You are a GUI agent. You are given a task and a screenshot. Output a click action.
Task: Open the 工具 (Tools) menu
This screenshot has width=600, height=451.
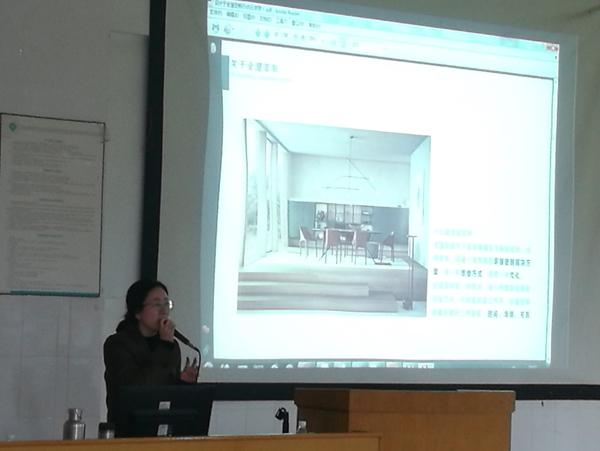pyautogui.click(x=281, y=20)
